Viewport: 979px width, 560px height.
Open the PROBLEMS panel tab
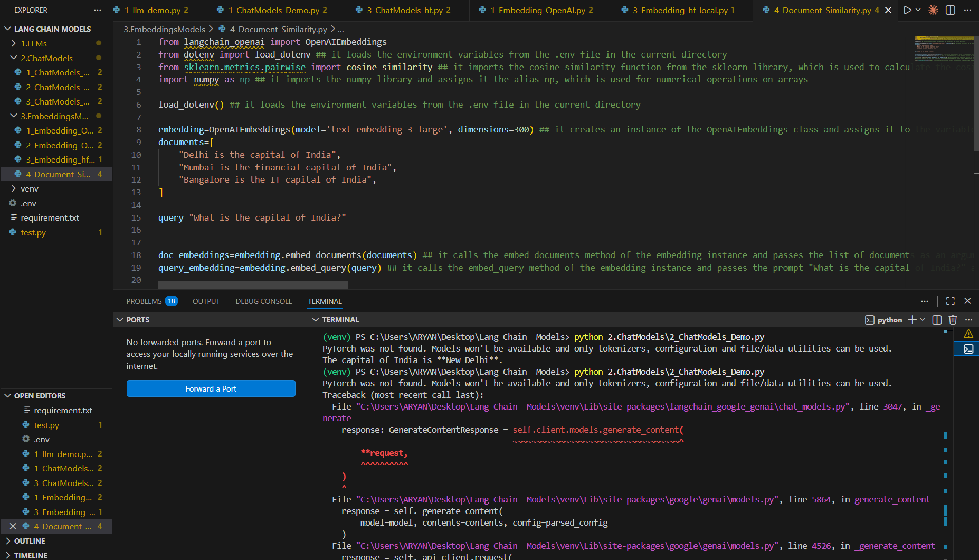[x=144, y=301]
